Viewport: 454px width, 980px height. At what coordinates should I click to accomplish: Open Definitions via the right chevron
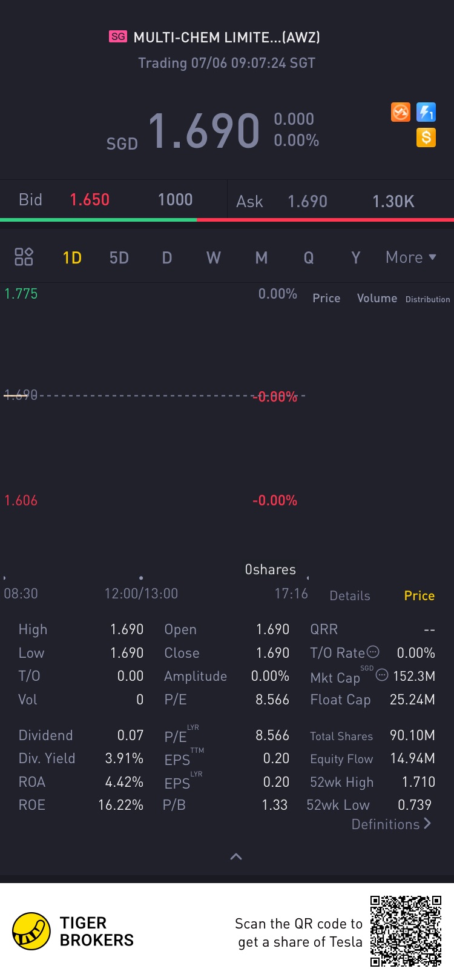427,824
